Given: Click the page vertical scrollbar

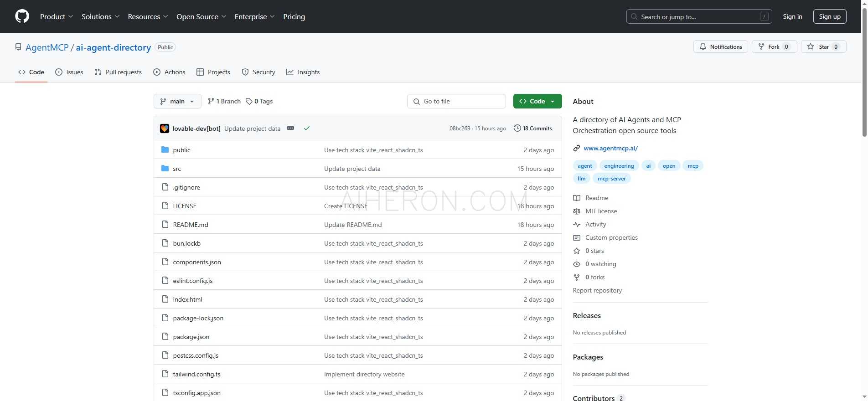Looking at the screenshot, I should 864,73.
